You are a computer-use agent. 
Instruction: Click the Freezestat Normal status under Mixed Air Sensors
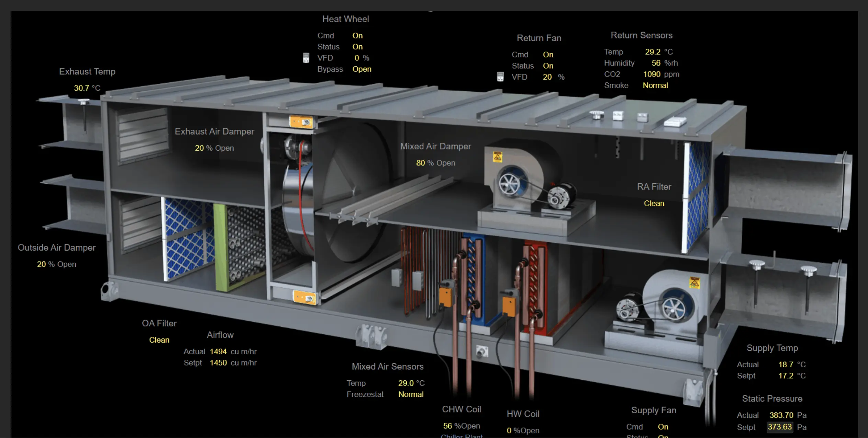(x=411, y=394)
